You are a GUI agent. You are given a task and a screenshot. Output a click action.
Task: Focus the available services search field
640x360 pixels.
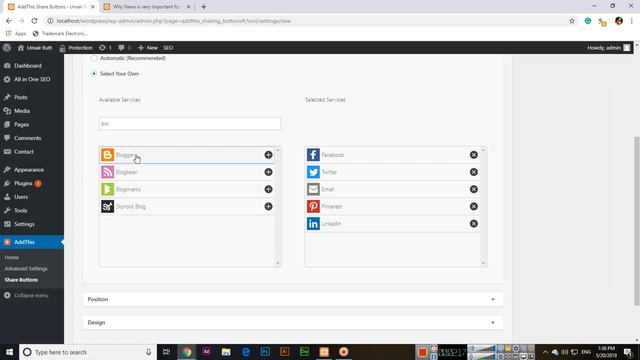pyautogui.click(x=189, y=124)
